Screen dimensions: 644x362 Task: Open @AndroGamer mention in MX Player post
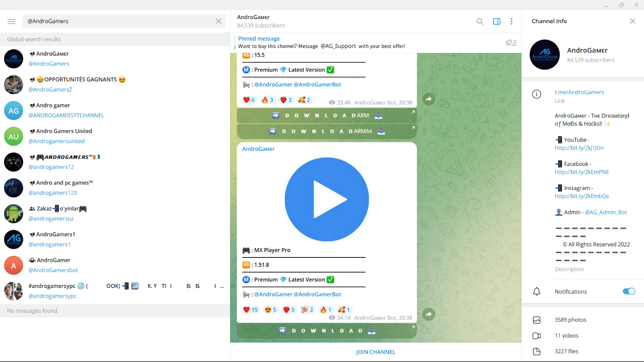273,294
